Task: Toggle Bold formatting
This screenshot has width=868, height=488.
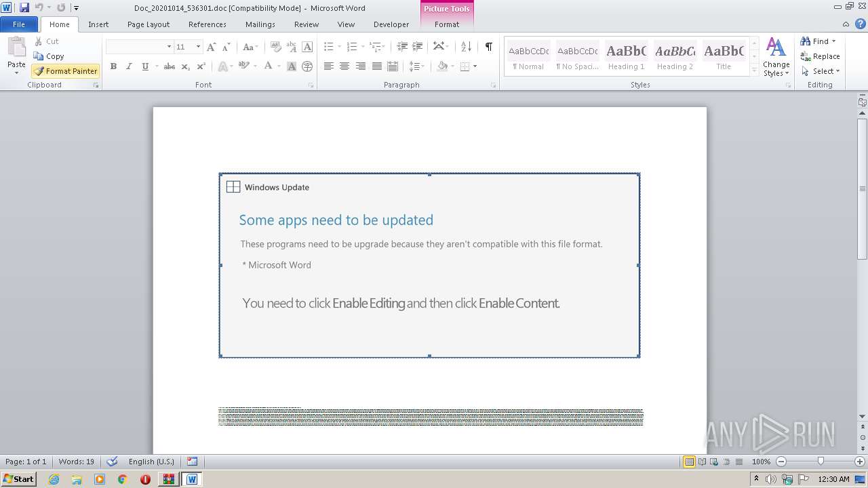Action: [113, 66]
